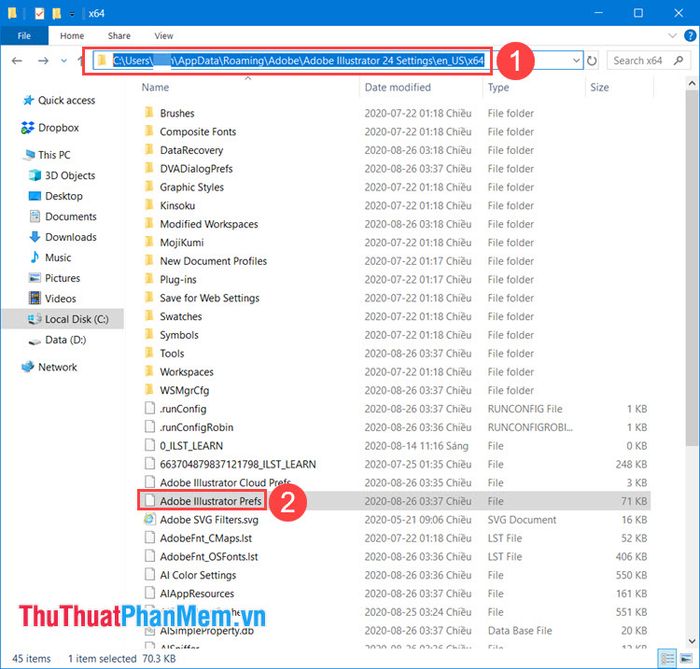Open the File ribbon tab

coord(24,36)
